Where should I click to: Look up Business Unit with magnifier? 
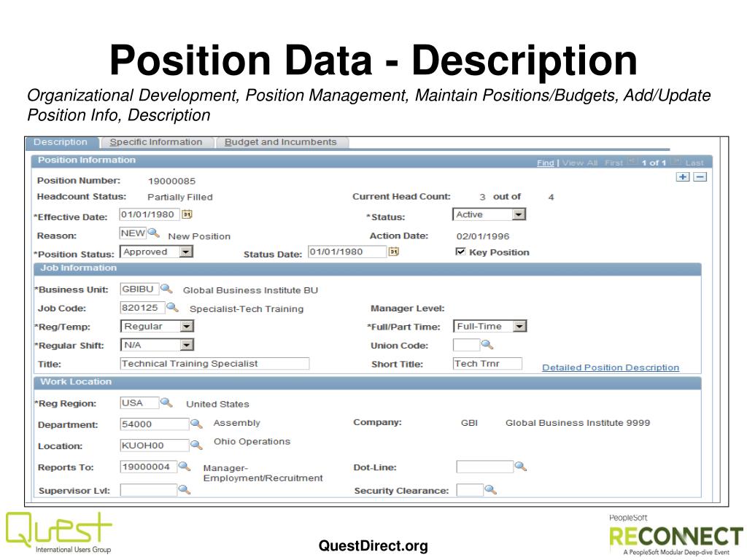(166, 289)
